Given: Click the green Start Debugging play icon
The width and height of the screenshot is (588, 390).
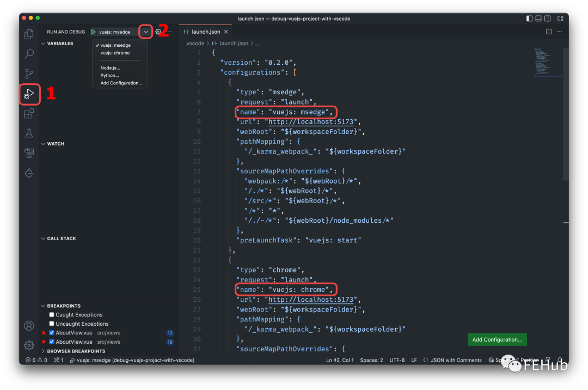Looking at the screenshot, I should 94,32.
